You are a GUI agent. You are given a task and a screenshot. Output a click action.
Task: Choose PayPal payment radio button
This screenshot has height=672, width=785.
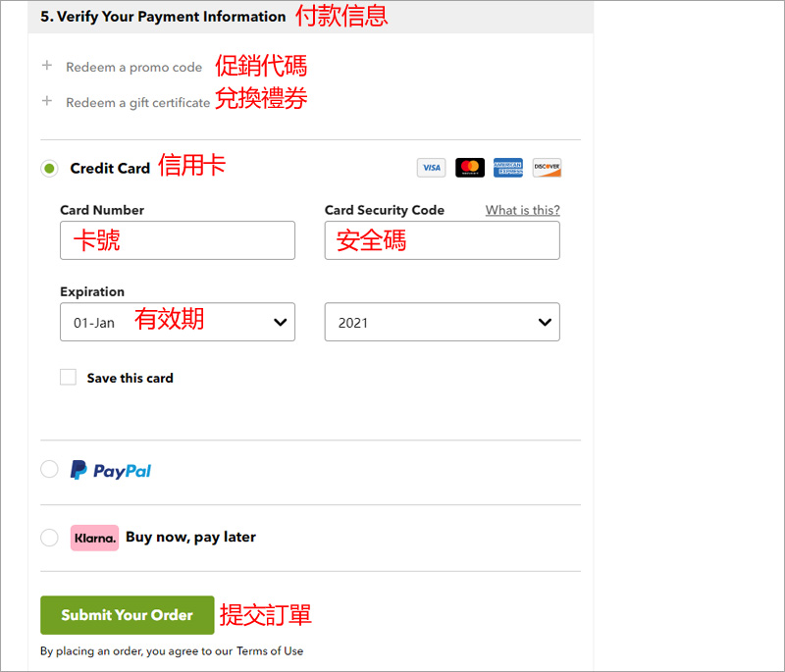(x=49, y=470)
